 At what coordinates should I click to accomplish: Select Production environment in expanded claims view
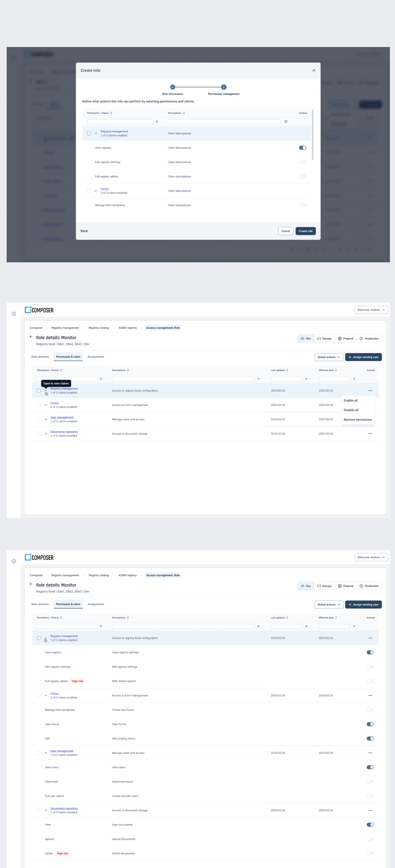369,586
